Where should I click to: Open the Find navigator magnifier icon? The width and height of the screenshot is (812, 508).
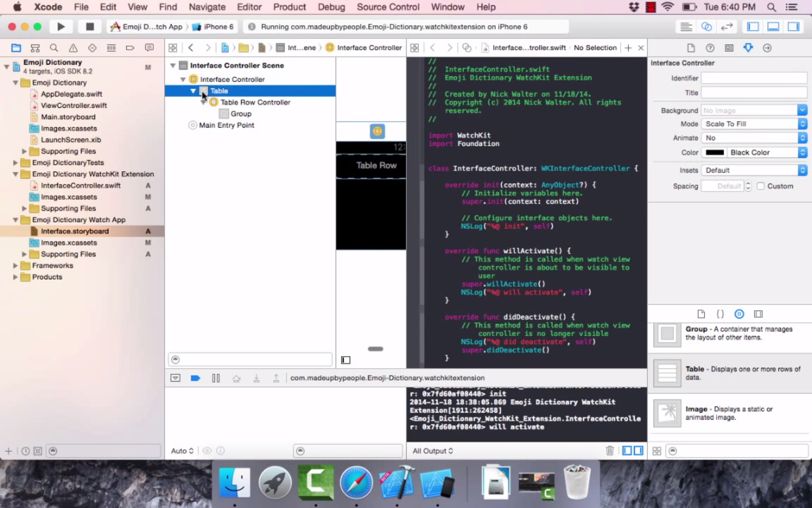[x=54, y=48]
